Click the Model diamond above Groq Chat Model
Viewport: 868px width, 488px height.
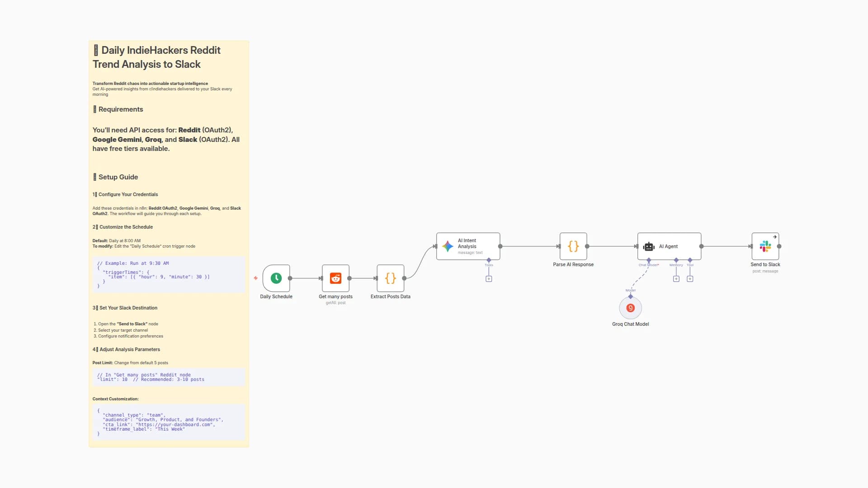tap(631, 296)
